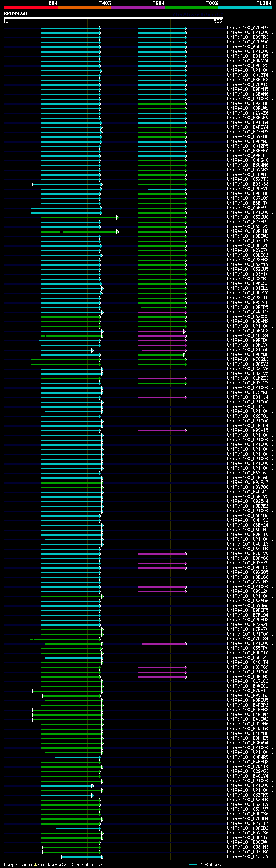The width and height of the screenshot is (276, 868).
Task: Select hit label UniRef100_Q9ZUH6
Action: (x=248, y=104)
